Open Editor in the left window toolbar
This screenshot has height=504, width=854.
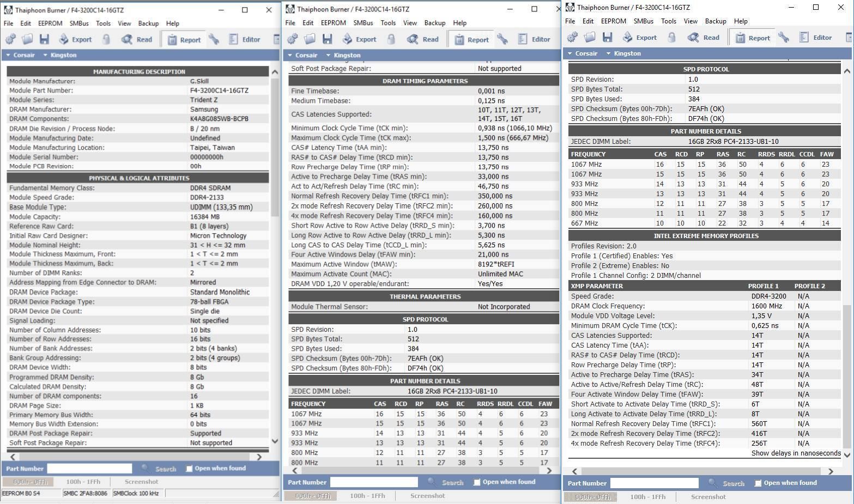[244, 39]
